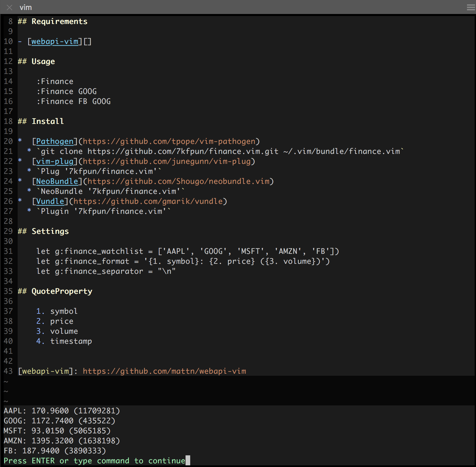Click the Vundle link text
Viewport: 476px width, 467px height.
tap(50, 202)
